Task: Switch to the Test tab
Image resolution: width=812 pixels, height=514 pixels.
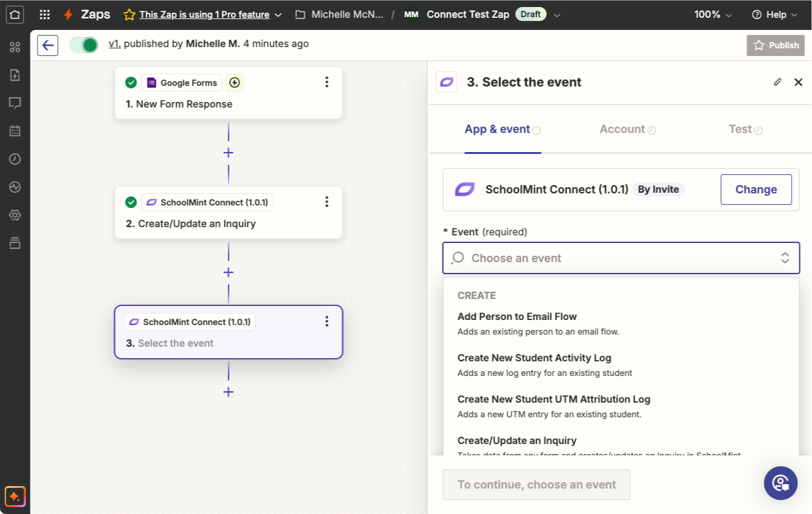Action: (x=745, y=129)
